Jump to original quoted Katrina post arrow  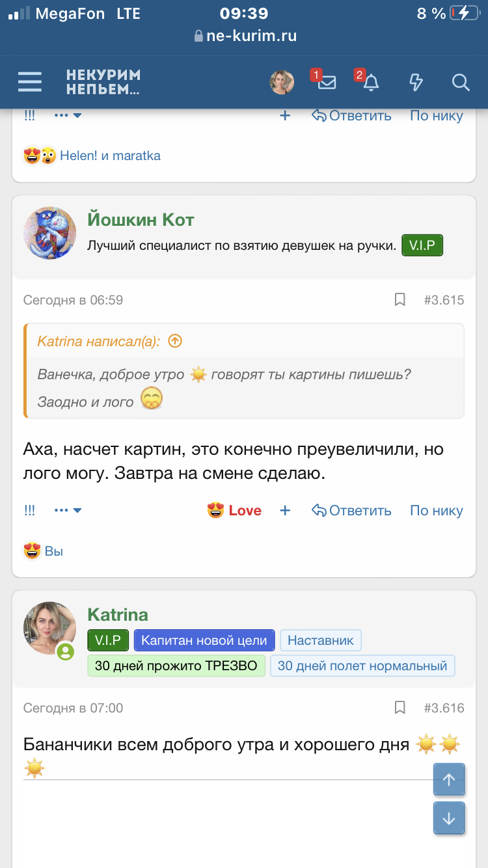pyautogui.click(x=174, y=341)
